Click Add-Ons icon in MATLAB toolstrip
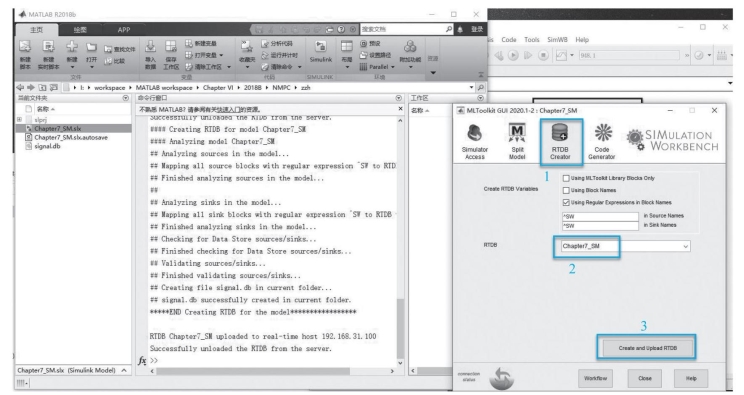Screen dimensions: 744x395 (410, 47)
